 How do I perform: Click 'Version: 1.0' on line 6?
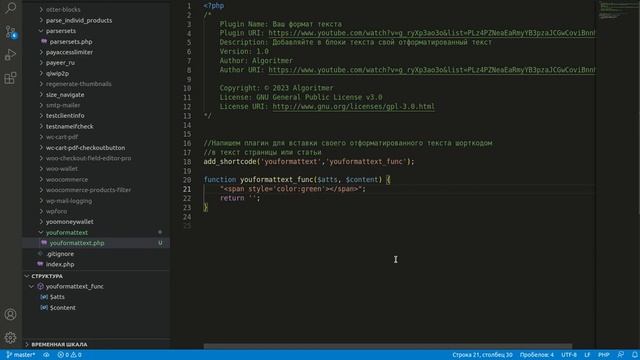coord(244,51)
